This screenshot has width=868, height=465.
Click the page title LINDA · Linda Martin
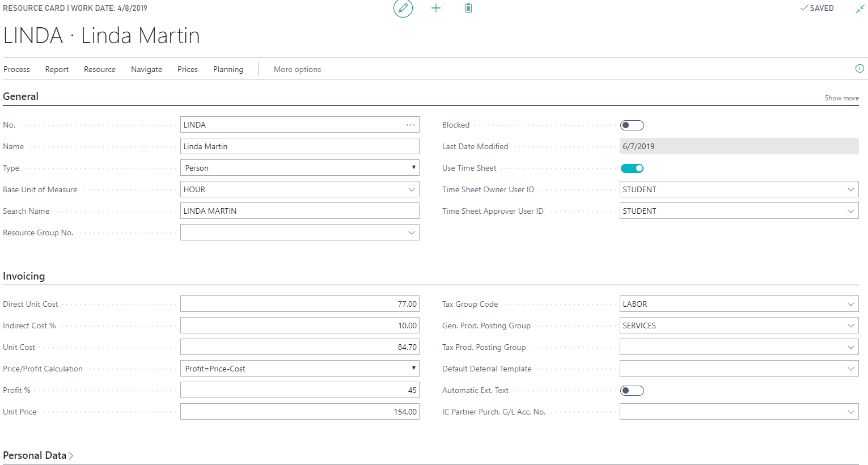(101, 35)
